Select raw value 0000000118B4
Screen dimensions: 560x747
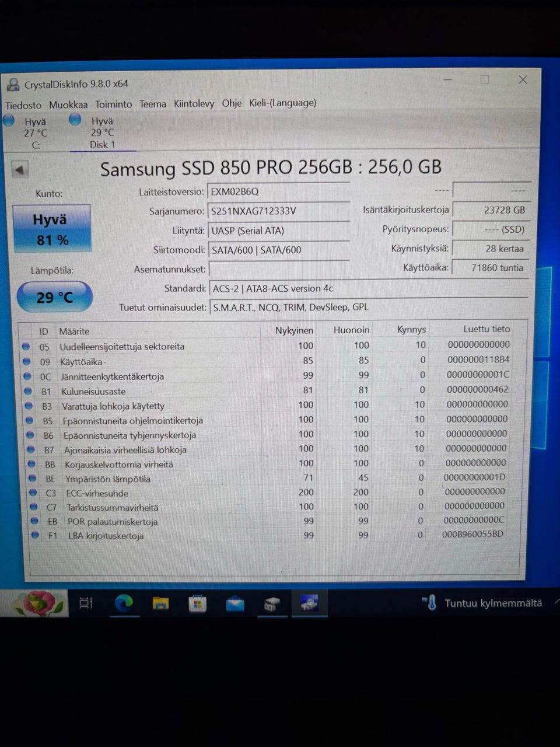478,359
